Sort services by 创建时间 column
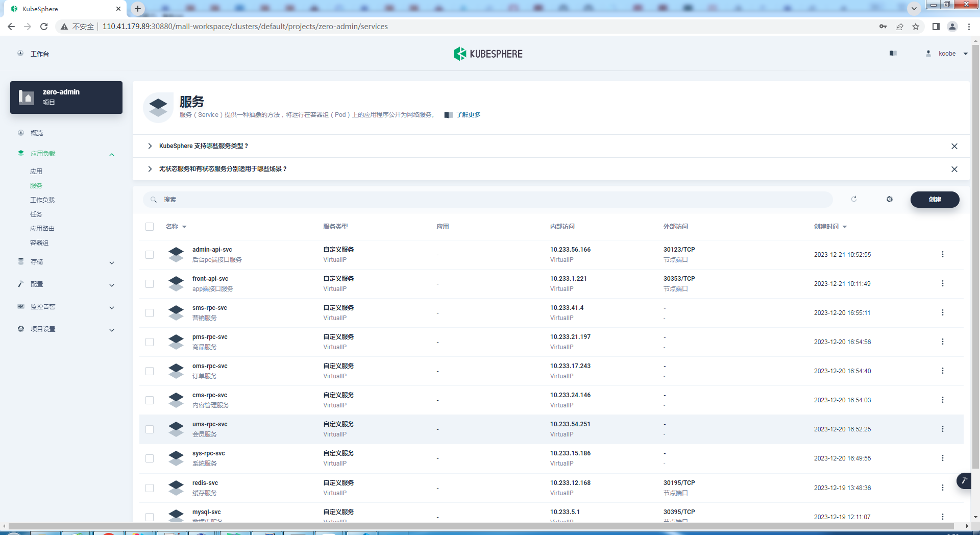The image size is (980, 535). tap(830, 227)
